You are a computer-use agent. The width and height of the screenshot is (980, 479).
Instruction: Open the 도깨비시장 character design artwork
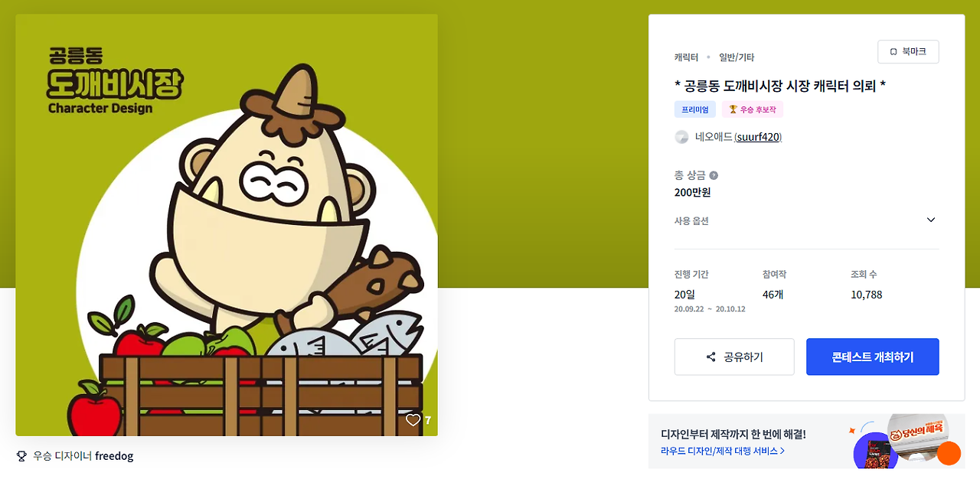pos(227,225)
